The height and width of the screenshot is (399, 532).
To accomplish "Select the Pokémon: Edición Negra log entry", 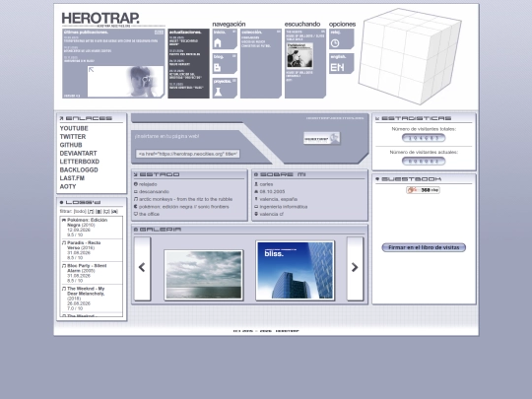I will (x=92, y=228).
